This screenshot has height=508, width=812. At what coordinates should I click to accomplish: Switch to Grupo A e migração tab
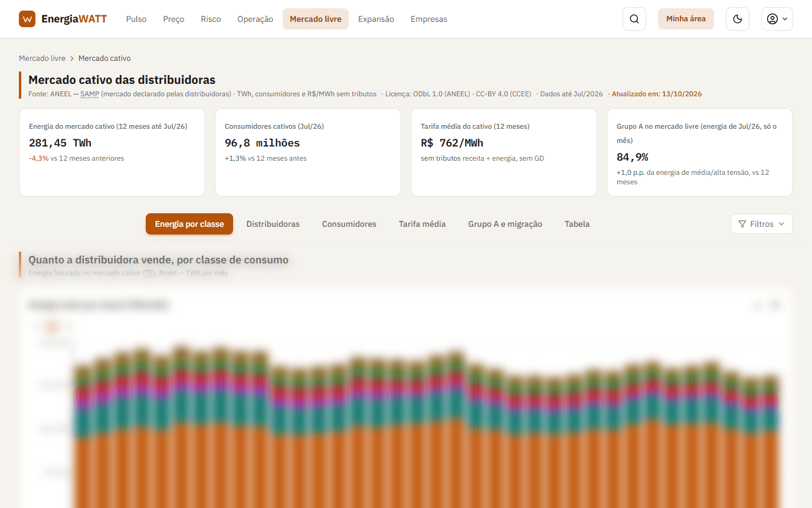click(x=505, y=224)
